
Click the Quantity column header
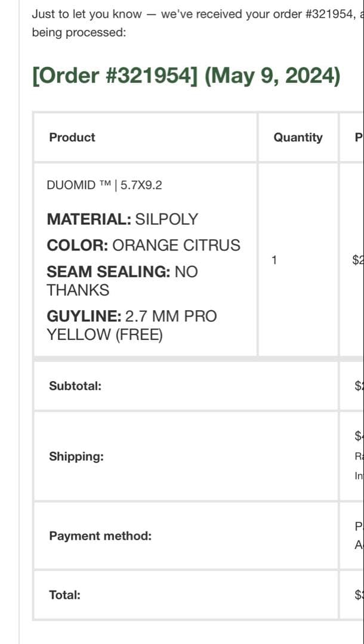[x=298, y=137]
